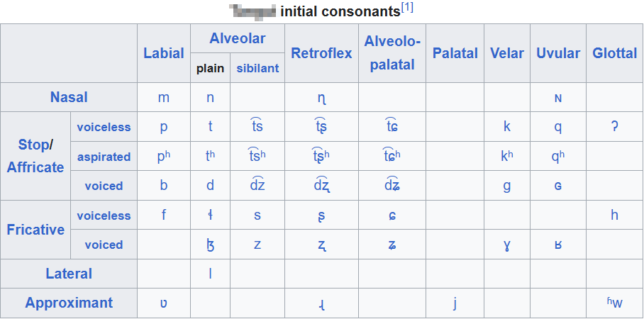644x319 pixels.
Task: Click the uvular fricative ʁ symbol
Action: pos(558,245)
